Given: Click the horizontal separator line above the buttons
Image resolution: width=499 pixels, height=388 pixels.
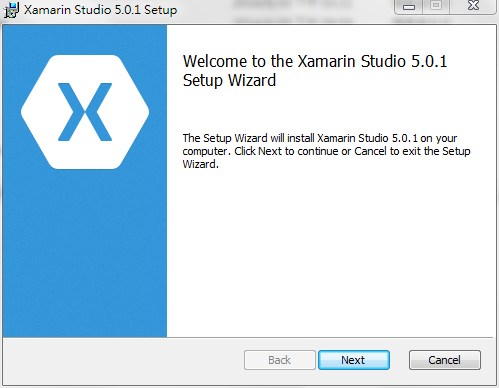Looking at the screenshot, I should (x=248, y=337).
